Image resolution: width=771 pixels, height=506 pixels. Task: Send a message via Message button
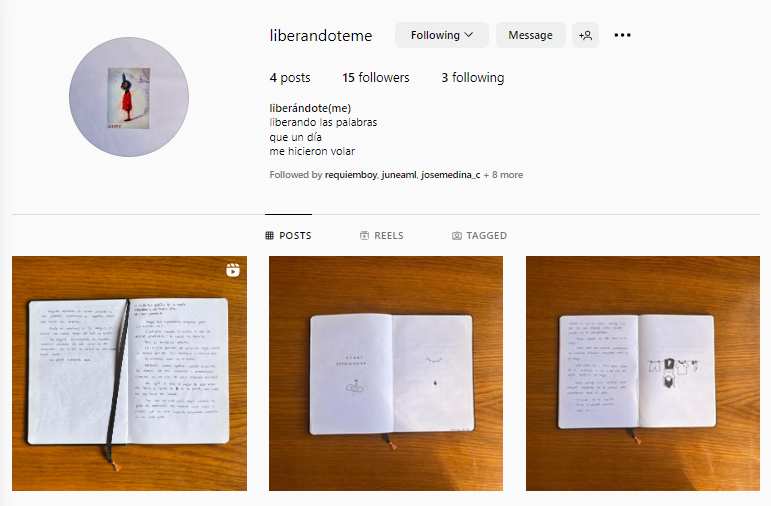tap(531, 35)
